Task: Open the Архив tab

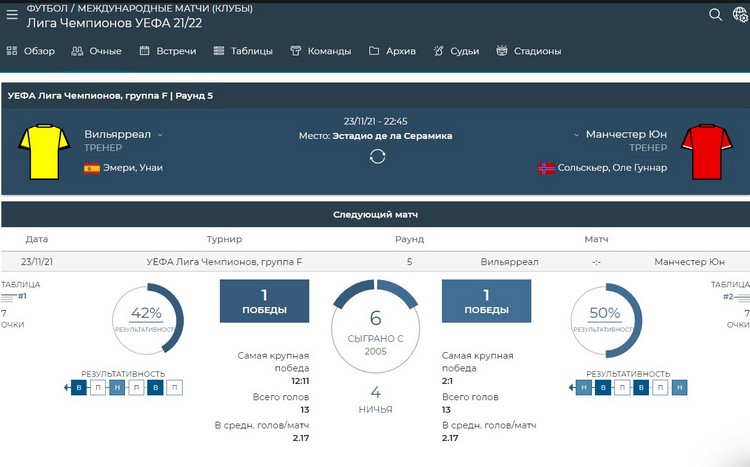Action: [x=392, y=51]
